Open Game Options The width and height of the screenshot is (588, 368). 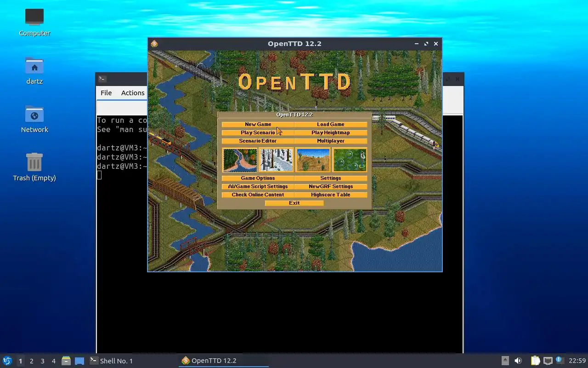(x=258, y=178)
